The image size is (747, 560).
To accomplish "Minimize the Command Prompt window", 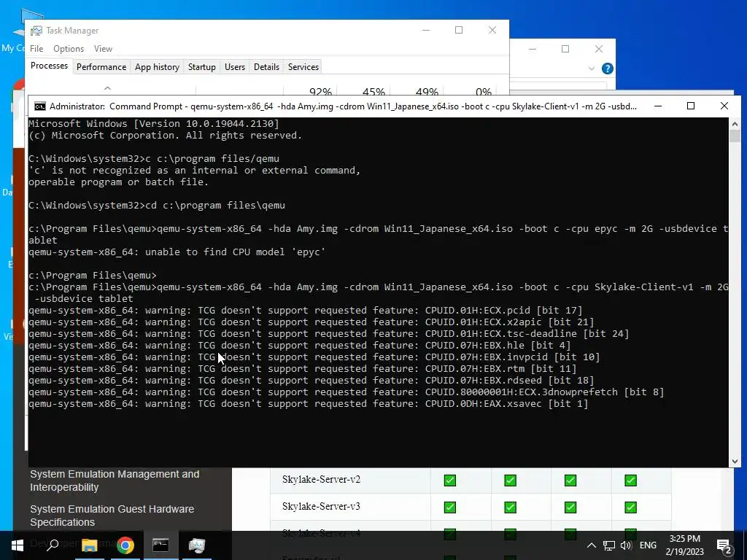I will pos(658,106).
